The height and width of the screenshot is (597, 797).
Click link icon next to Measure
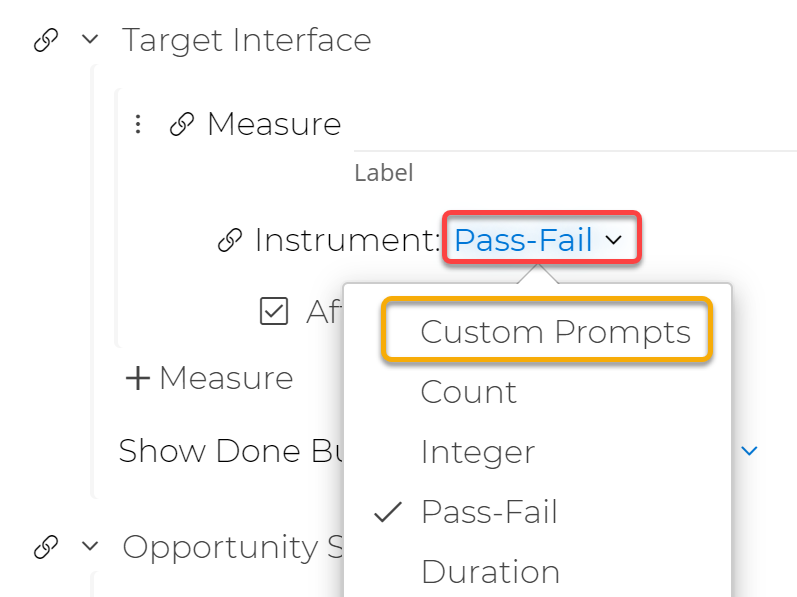click(x=181, y=125)
